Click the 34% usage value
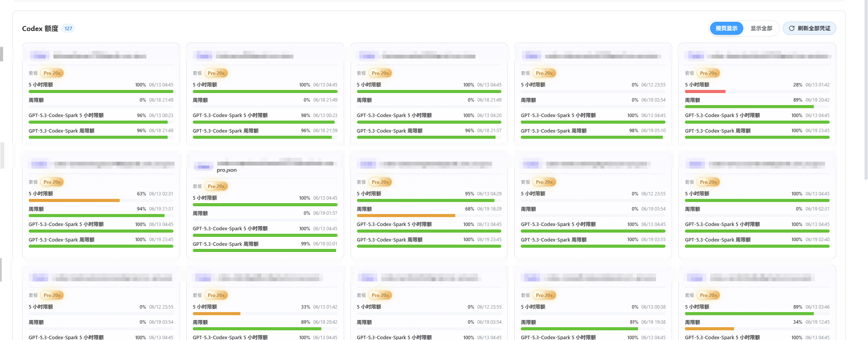Image resolution: width=868 pixels, height=340 pixels. point(798,322)
